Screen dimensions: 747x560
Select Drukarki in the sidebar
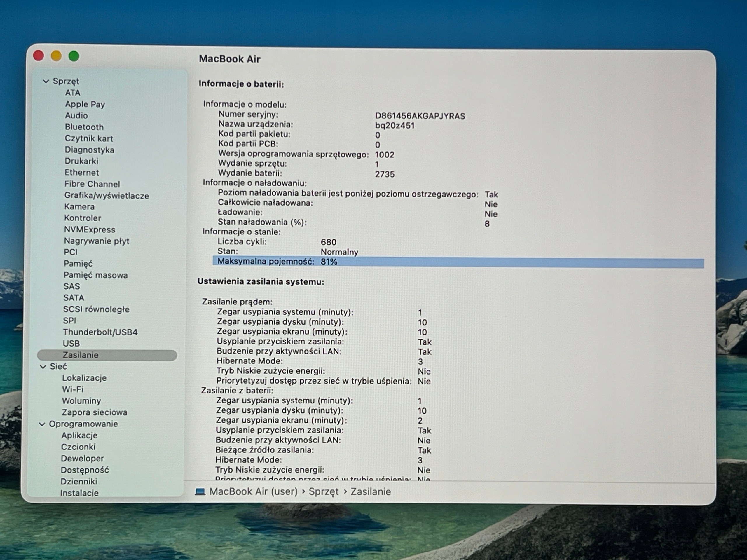point(81,161)
